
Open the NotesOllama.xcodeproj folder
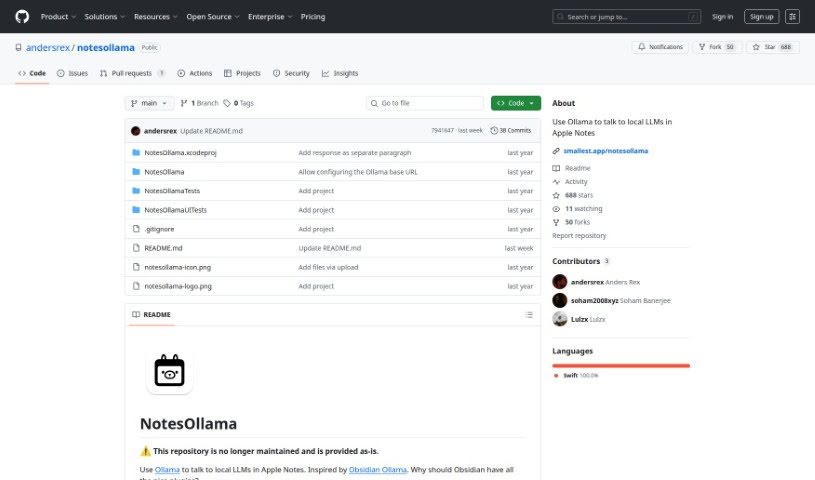180,152
